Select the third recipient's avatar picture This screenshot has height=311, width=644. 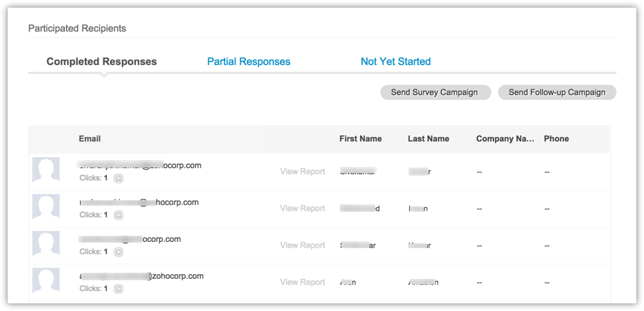(46, 244)
